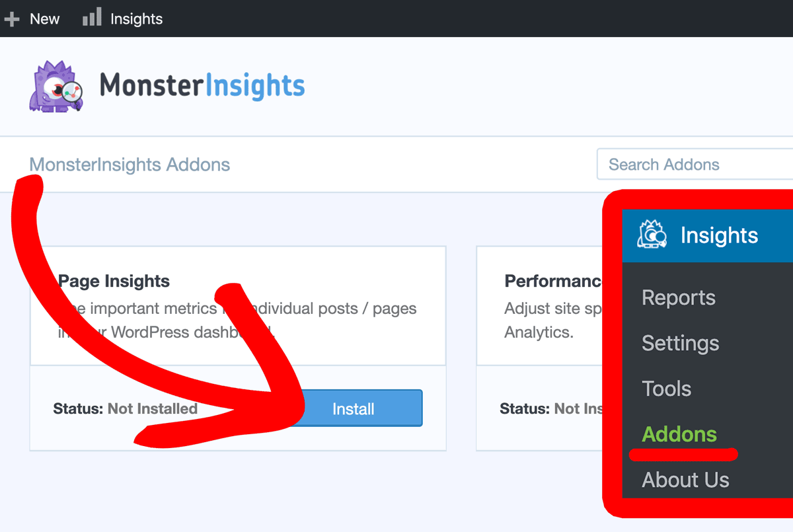The height and width of the screenshot is (532, 793).
Task: Click the MonsterInsights purple monster logo
Action: (57, 87)
